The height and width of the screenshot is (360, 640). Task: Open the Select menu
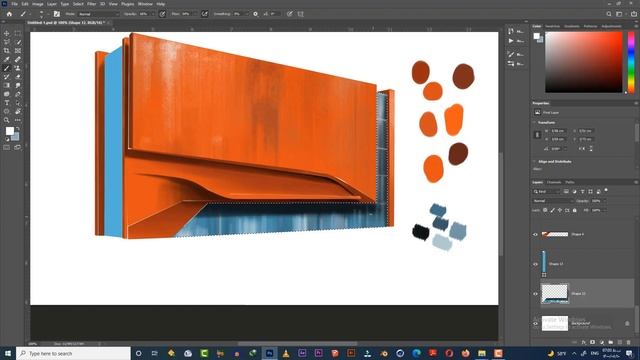click(78, 4)
